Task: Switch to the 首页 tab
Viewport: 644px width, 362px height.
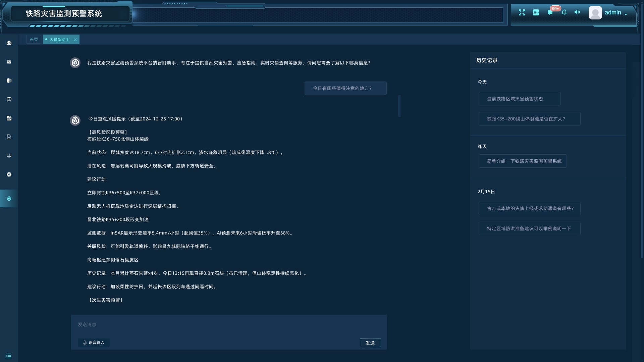Action: (x=34, y=39)
